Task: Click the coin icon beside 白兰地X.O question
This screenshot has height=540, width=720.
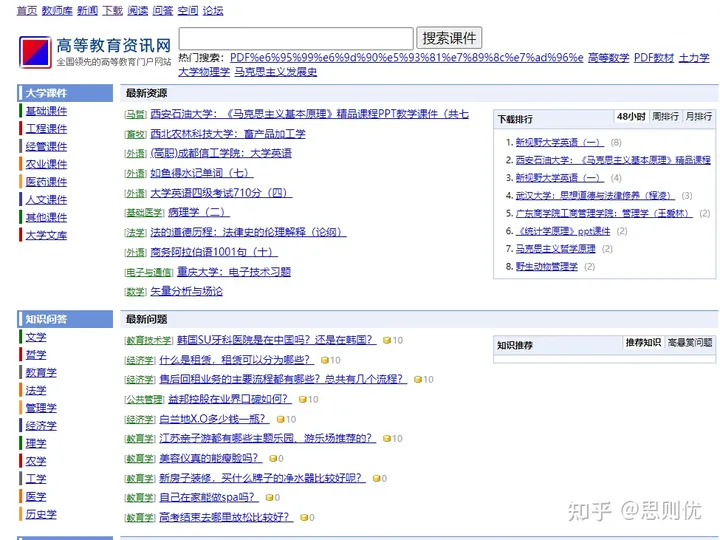Action: (x=281, y=419)
